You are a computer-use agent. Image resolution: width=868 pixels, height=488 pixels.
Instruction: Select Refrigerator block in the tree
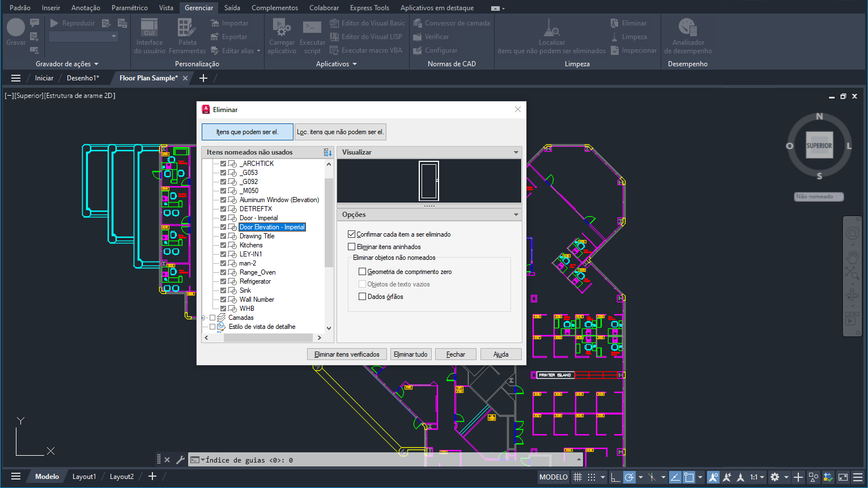tap(255, 281)
